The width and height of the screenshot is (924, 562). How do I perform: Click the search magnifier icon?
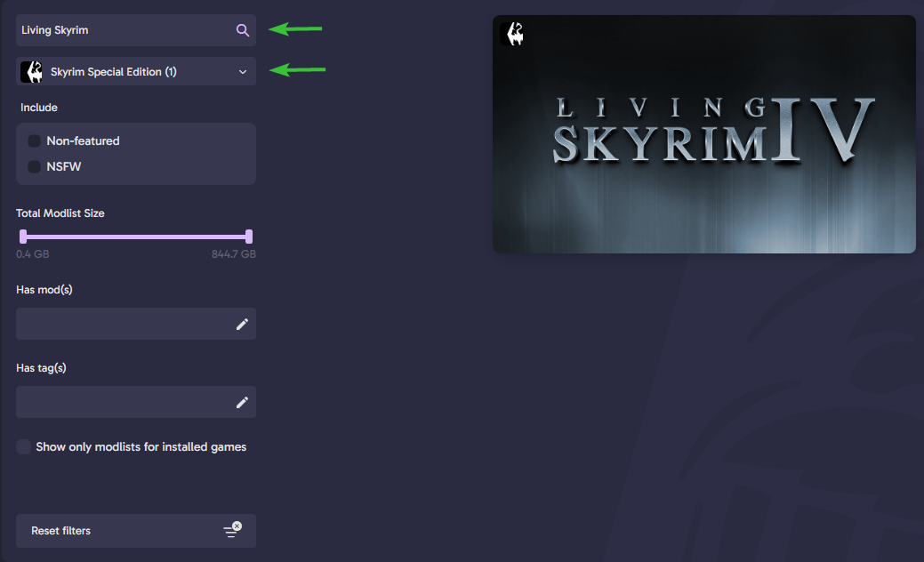coord(242,30)
